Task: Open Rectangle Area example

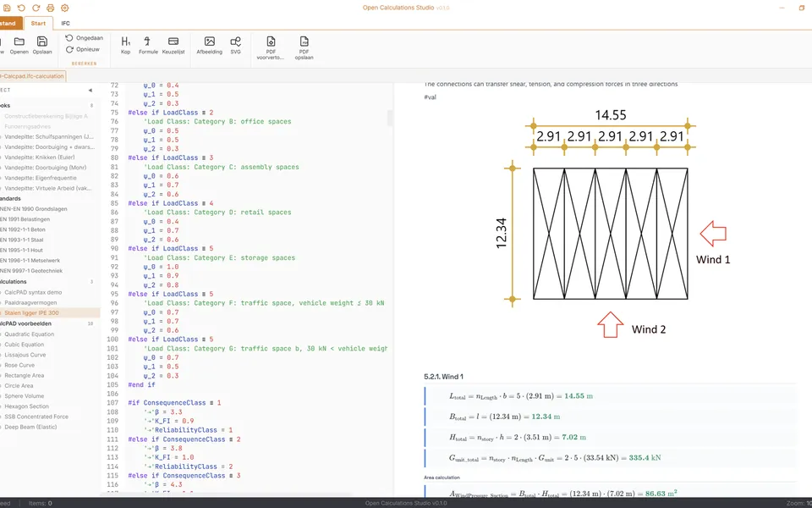Action: (x=25, y=375)
